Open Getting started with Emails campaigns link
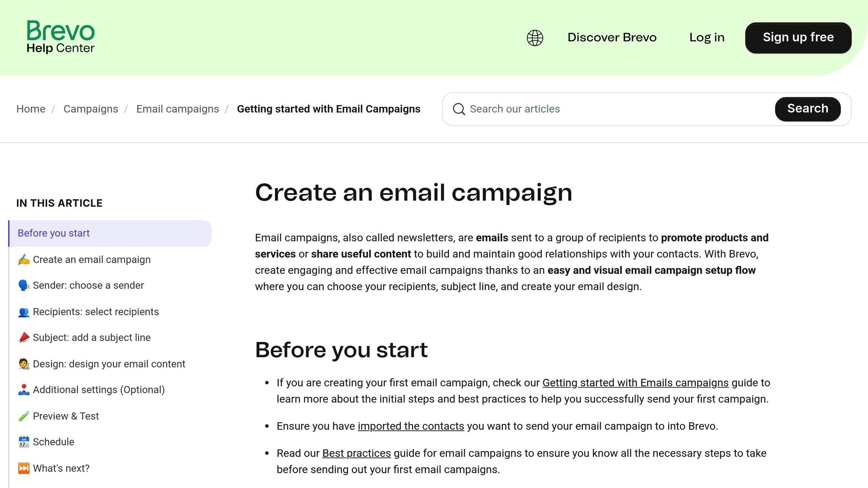Screen dimensions: 868x488 tap(635, 383)
